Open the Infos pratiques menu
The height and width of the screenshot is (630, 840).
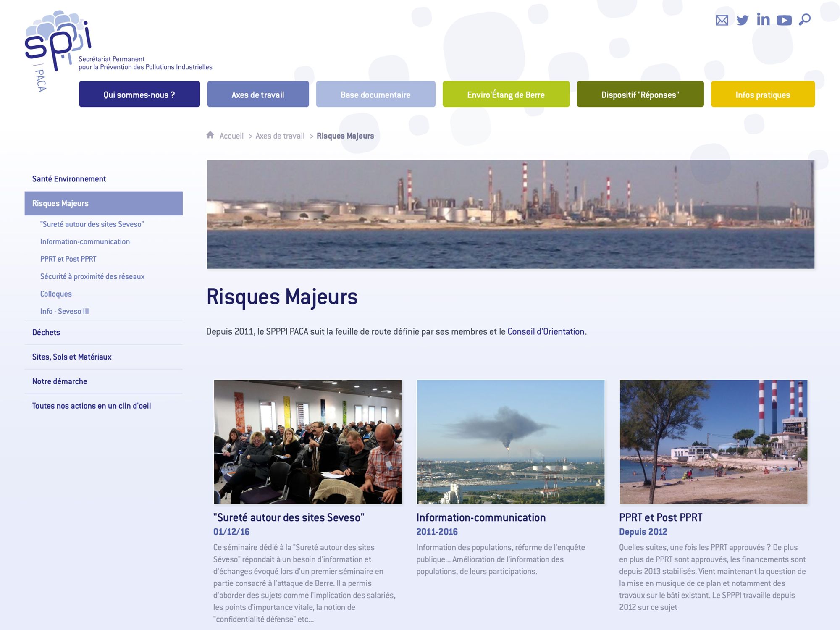pos(762,94)
